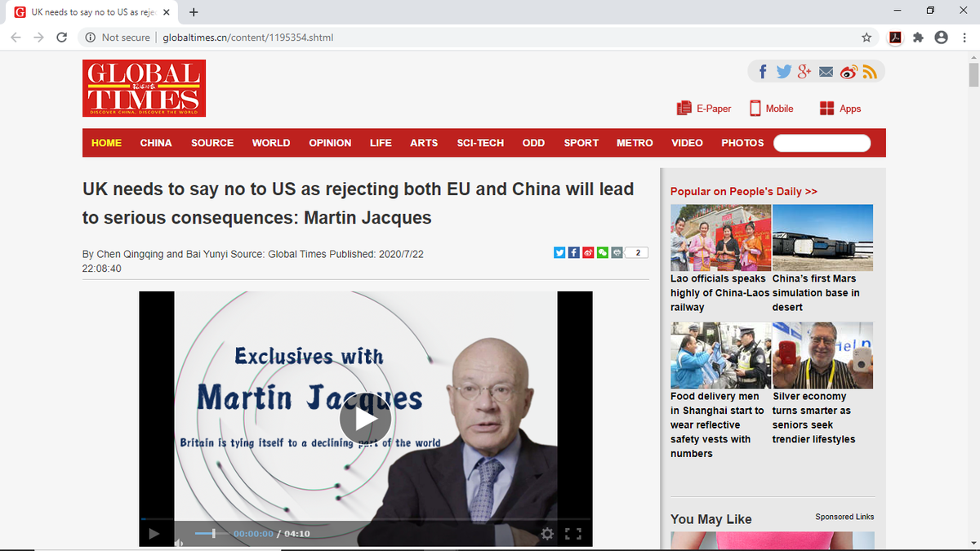
Task: Click the browser back arrow
Action: tap(16, 38)
